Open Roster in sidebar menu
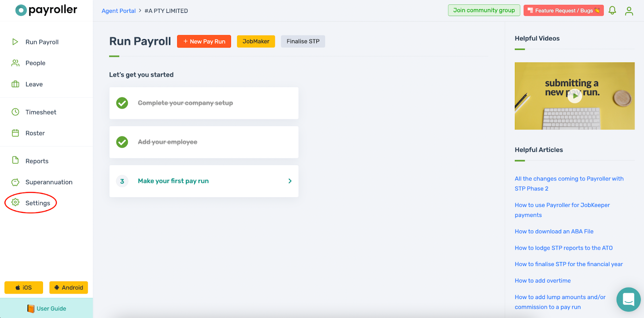644x318 pixels. click(35, 133)
